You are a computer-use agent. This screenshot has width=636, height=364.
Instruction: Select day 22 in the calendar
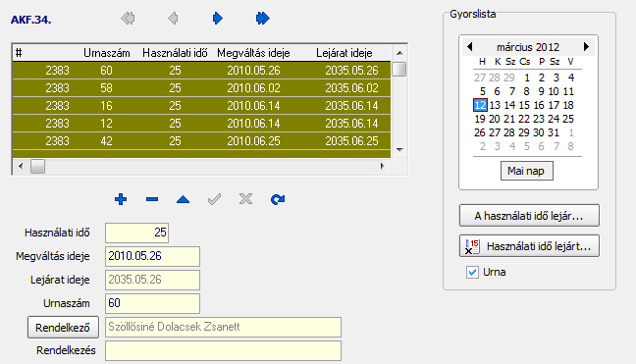tap(524, 119)
